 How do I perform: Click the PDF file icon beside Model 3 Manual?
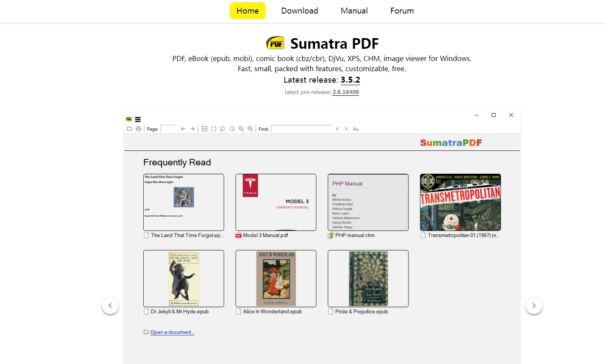[239, 235]
